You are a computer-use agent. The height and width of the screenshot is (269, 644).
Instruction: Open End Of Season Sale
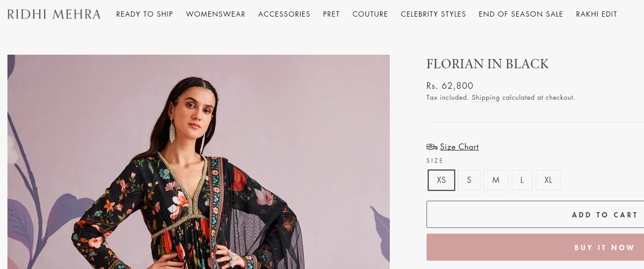tap(521, 14)
